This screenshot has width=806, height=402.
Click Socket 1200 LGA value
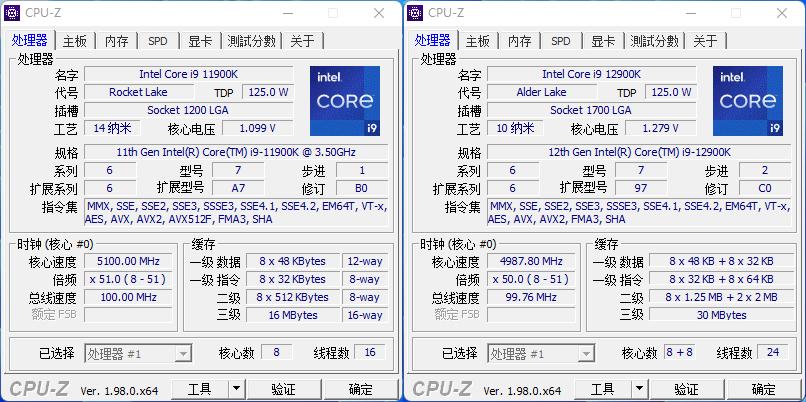pos(189,110)
